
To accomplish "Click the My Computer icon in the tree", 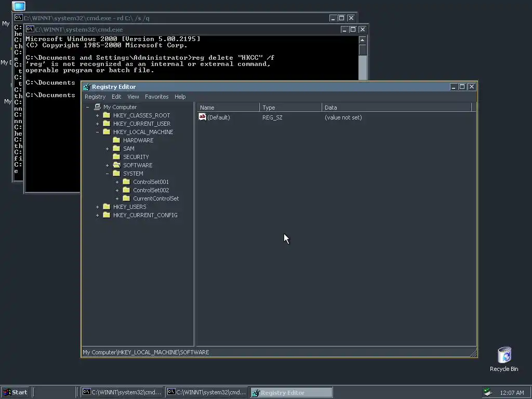I will [97, 107].
